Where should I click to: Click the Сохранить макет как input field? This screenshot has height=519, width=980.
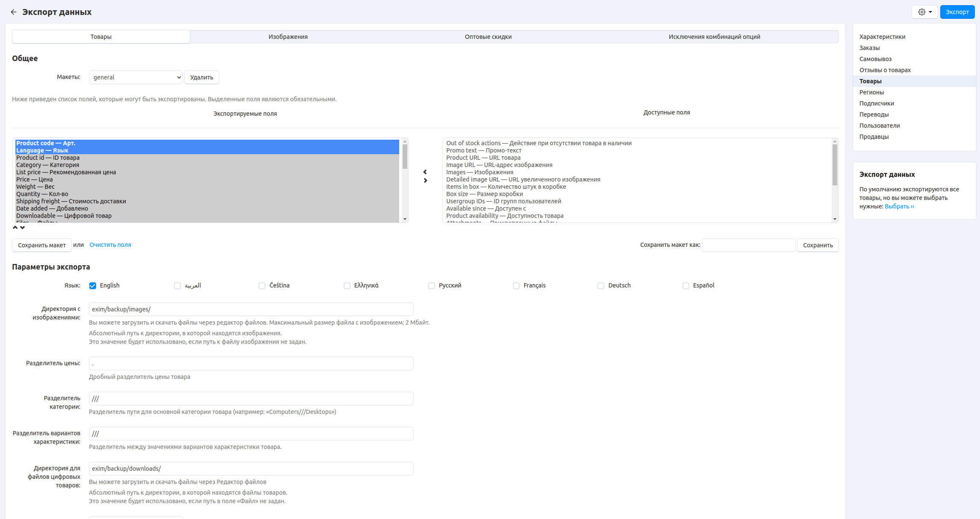point(748,245)
